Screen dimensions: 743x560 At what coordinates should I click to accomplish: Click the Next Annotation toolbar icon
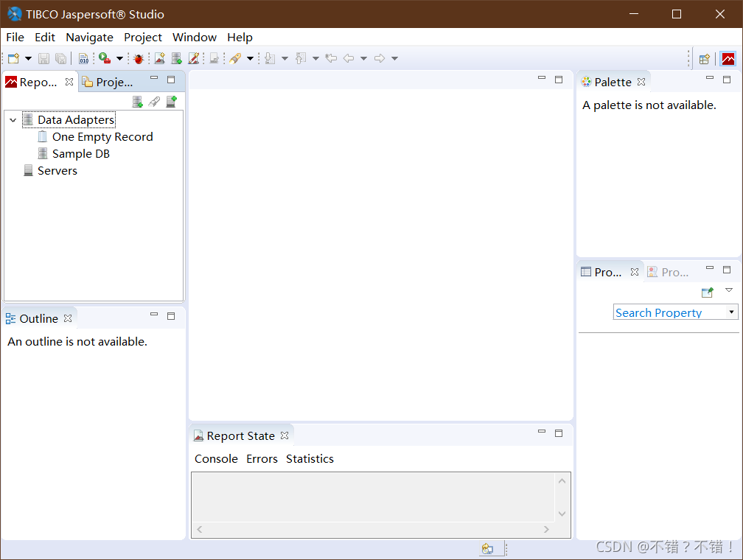tap(270, 58)
